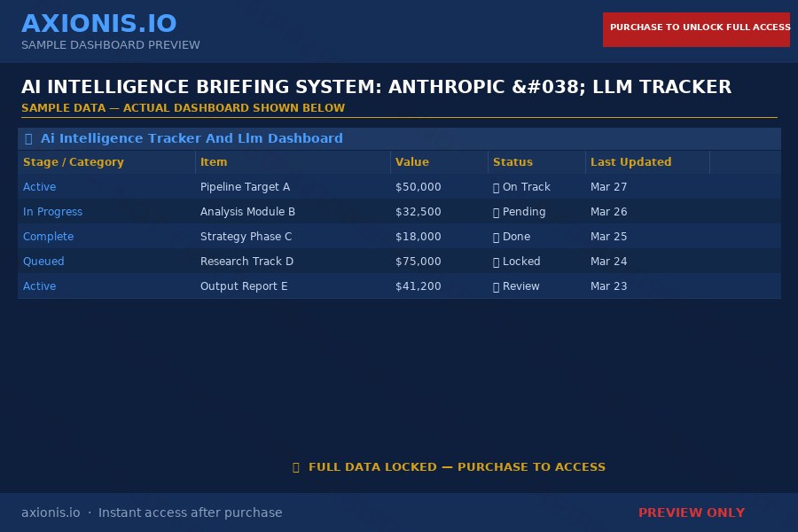Expand the Last Updated column header
The image size is (798, 532).
click(630, 162)
